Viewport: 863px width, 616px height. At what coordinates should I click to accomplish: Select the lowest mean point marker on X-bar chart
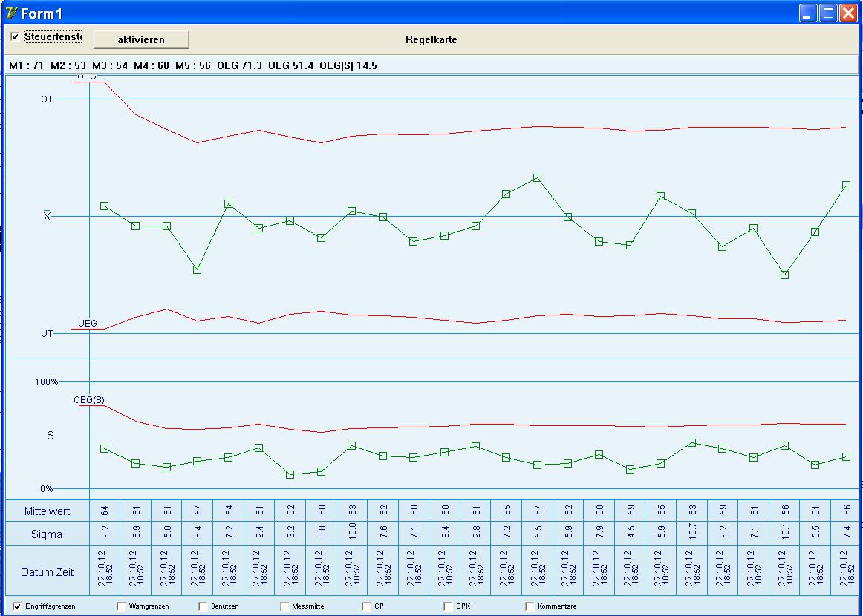click(x=784, y=275)
